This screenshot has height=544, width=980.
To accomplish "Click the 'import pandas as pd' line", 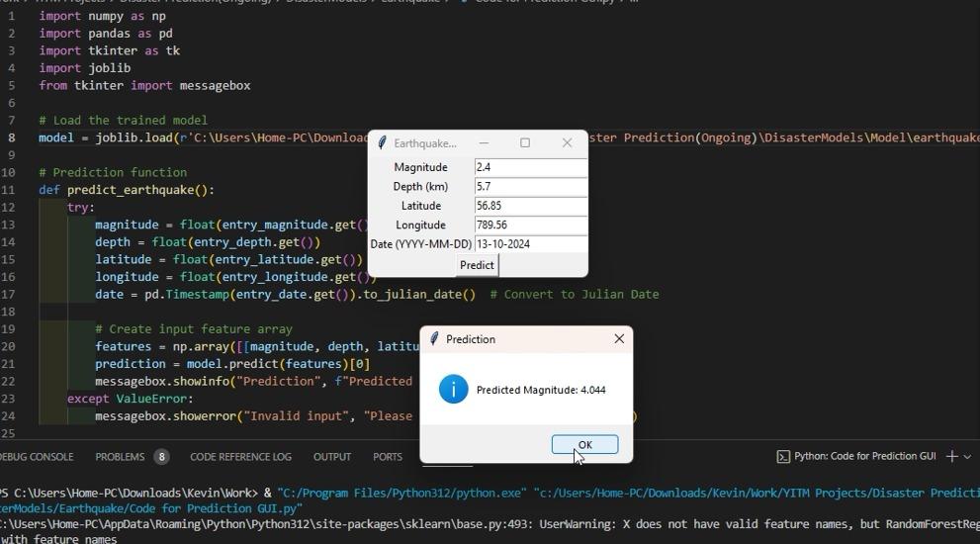I will click(x=106, y=34).
